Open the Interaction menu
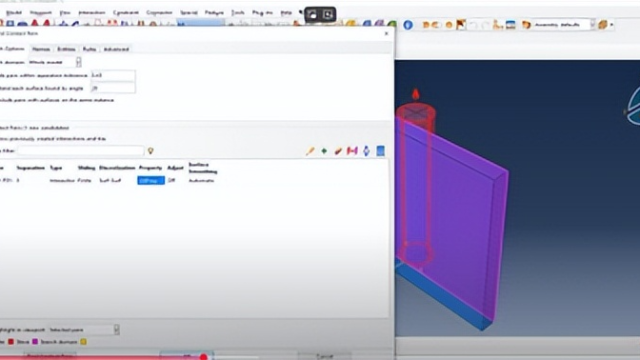The width and height of the screenshot is (640, 360). pyautogui.click(x=92, y=13)
